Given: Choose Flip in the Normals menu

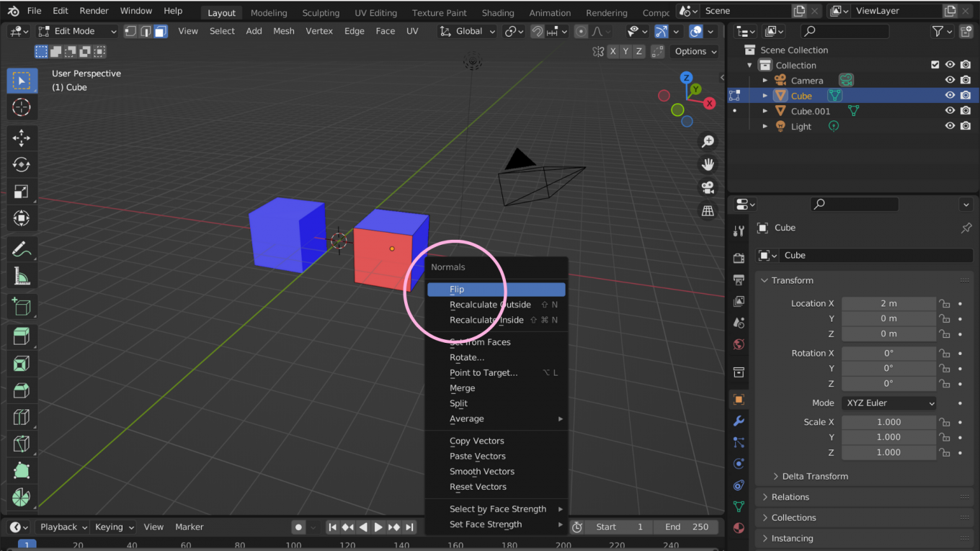Looking at the screenshot, I should point(496,289).
